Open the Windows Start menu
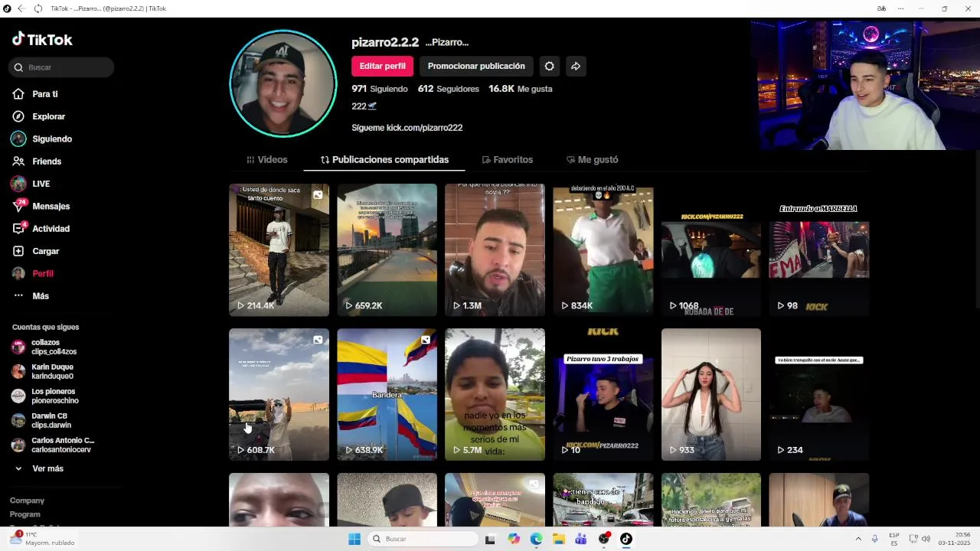 click(354, 539)
